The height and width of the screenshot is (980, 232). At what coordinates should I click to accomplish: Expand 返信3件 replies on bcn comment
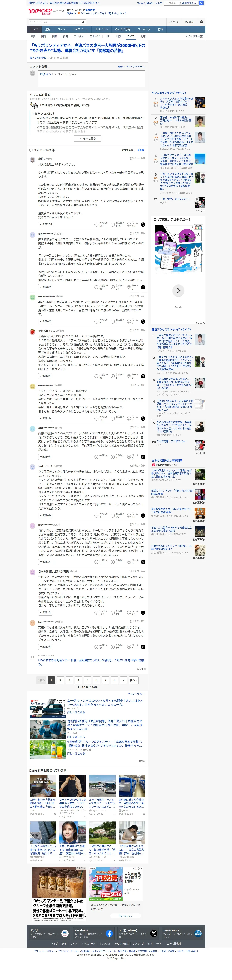[x=45, y=647]
